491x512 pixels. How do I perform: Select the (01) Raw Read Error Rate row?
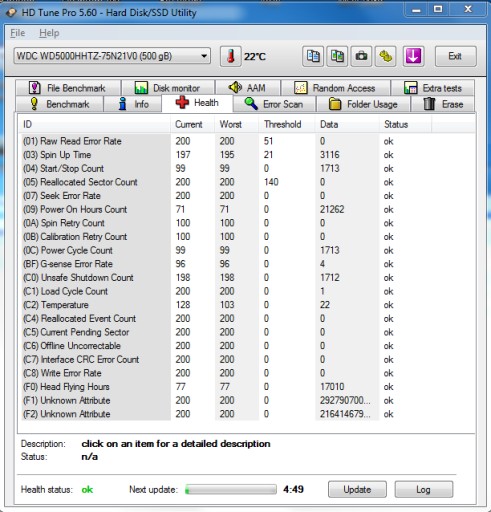click(x=247, y=141)
